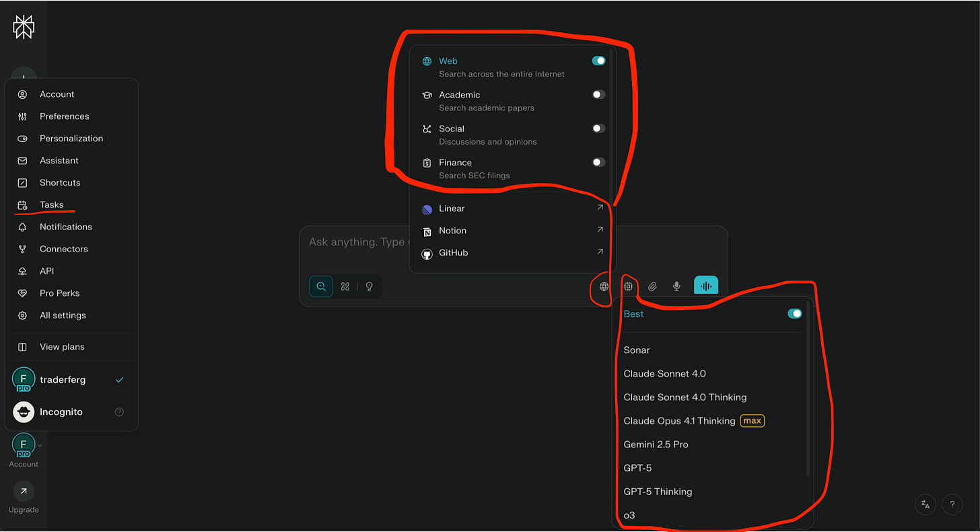
Task: Open Account from the settings menu
Action: coord(71,94)
